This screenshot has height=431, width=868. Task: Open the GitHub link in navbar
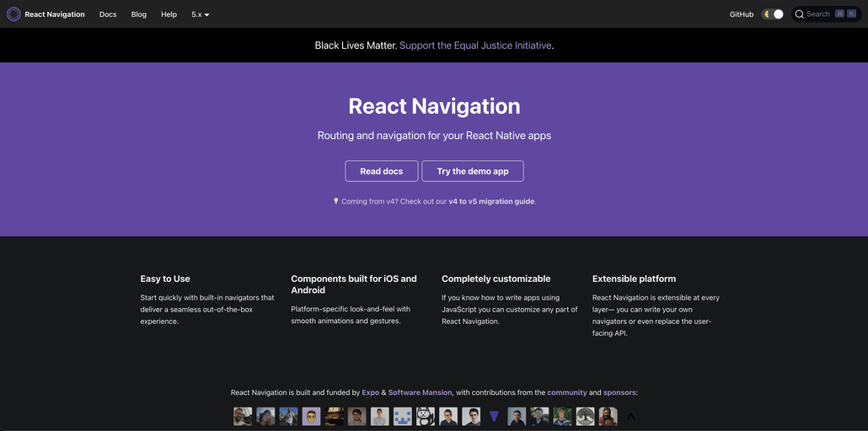(x=742, y=14)
